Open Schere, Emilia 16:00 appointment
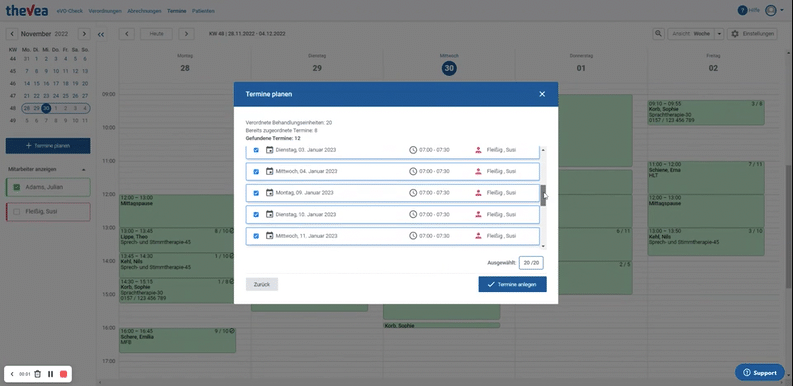The image size is (793, 386). point(178,340)
